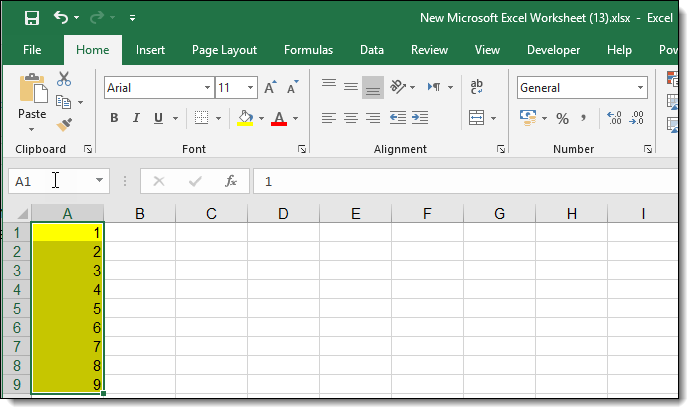Toggle Bold formatting
The height and width of the screenshot is (414, 694).
(114, 118)
